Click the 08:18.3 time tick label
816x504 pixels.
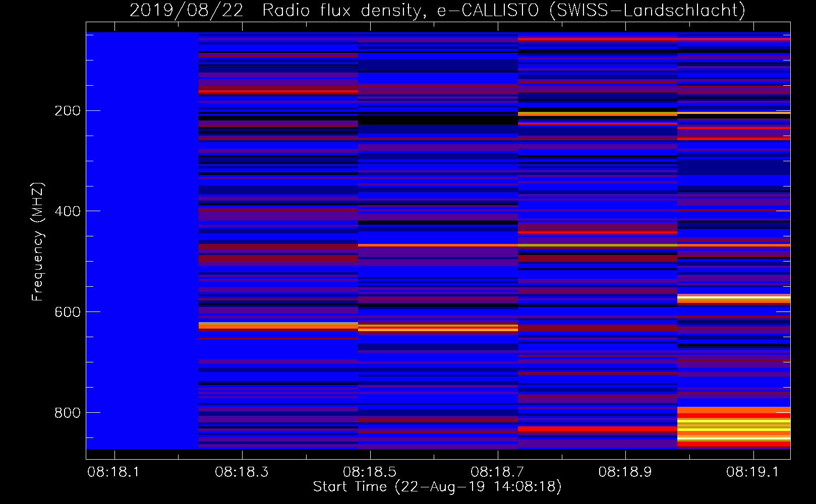(x=242, y=472)
